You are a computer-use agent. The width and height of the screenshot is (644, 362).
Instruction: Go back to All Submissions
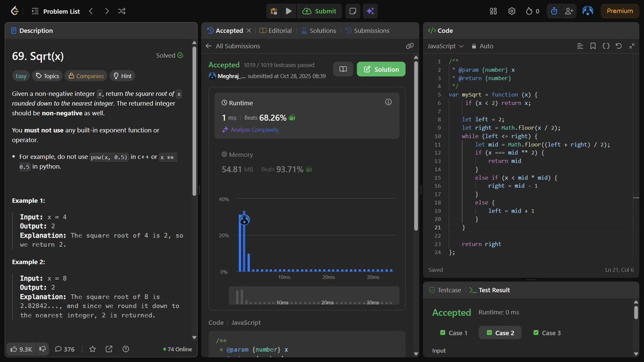[233, 46]
